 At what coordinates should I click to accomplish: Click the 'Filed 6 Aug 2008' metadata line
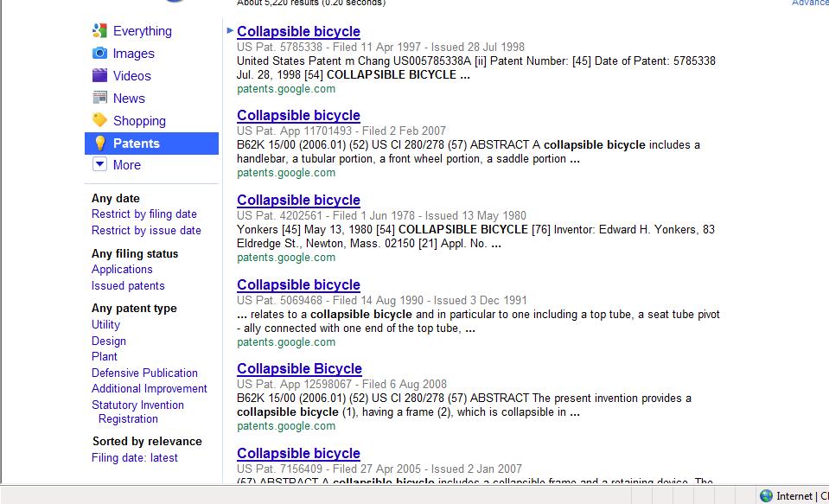tap(341, 384)
